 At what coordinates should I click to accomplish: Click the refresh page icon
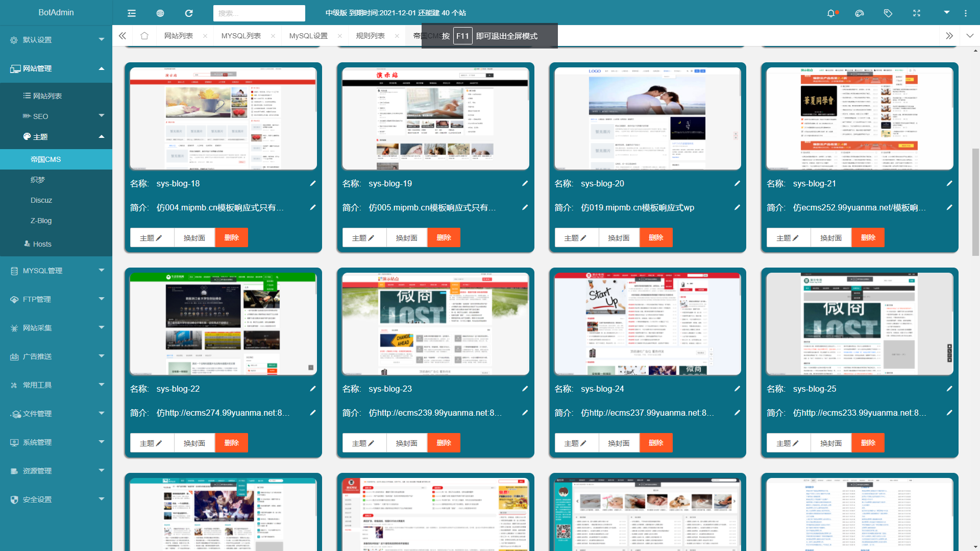click(189, 13)
